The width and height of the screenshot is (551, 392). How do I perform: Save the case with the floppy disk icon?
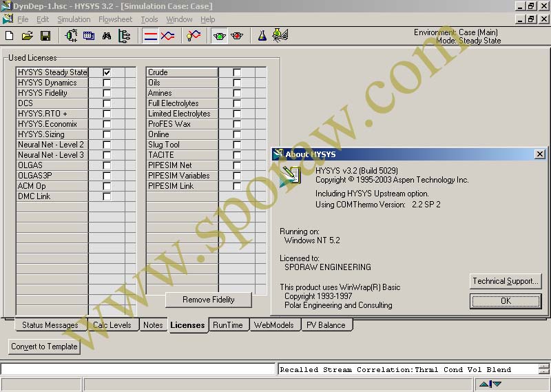(45, 36)
